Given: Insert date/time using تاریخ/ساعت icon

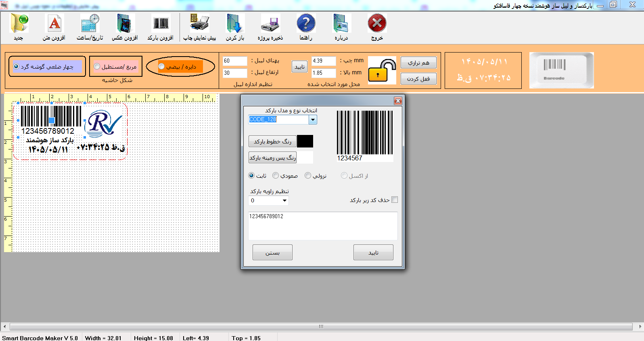Looking at the screenshot, I should [90, 23].
